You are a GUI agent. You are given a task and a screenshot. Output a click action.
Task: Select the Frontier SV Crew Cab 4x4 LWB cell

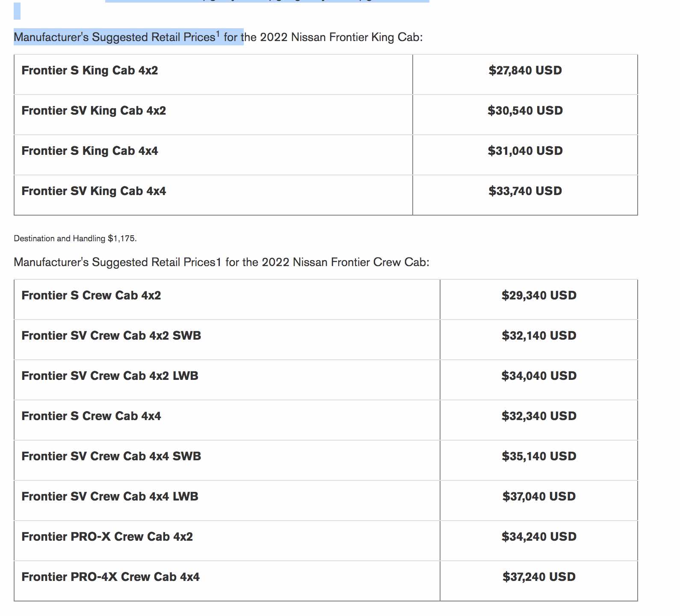110,497
